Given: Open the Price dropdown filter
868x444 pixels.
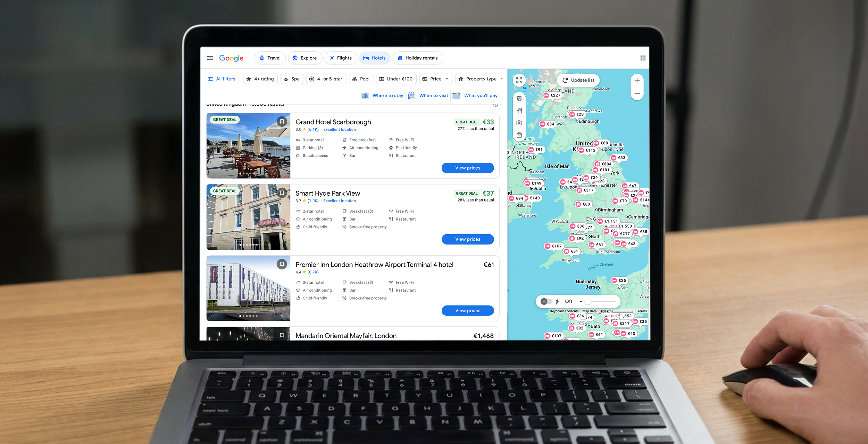Looking at the screenshot, I should point(435,79).
